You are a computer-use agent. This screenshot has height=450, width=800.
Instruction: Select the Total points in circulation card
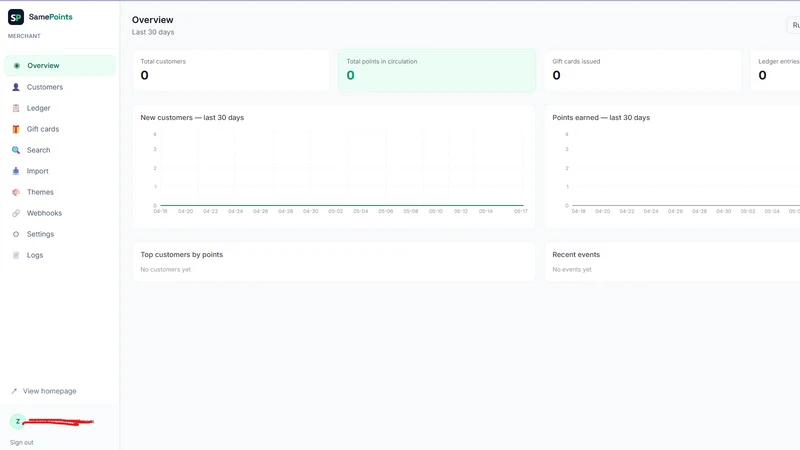[x=437, y=70]
